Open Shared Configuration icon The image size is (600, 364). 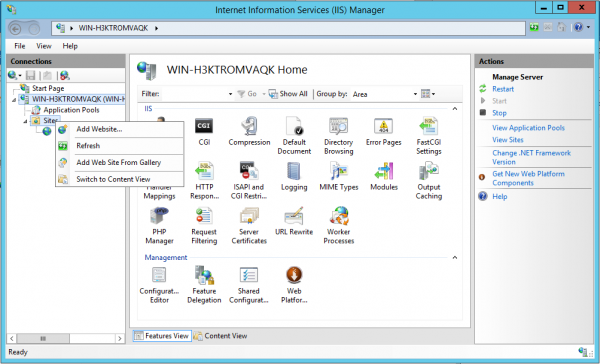[249, 285]
